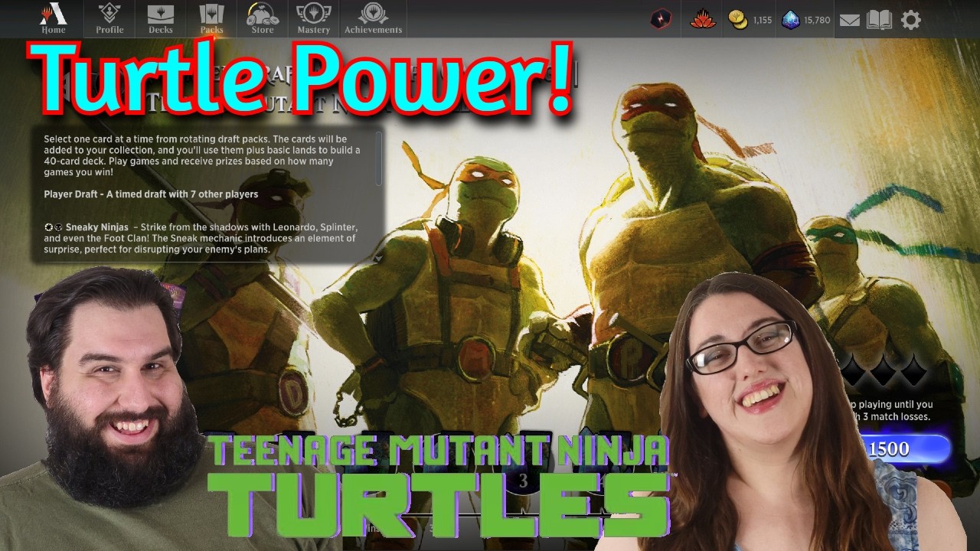Open the Store tab
Screen dimensions: 980x551
coord(263,18)
